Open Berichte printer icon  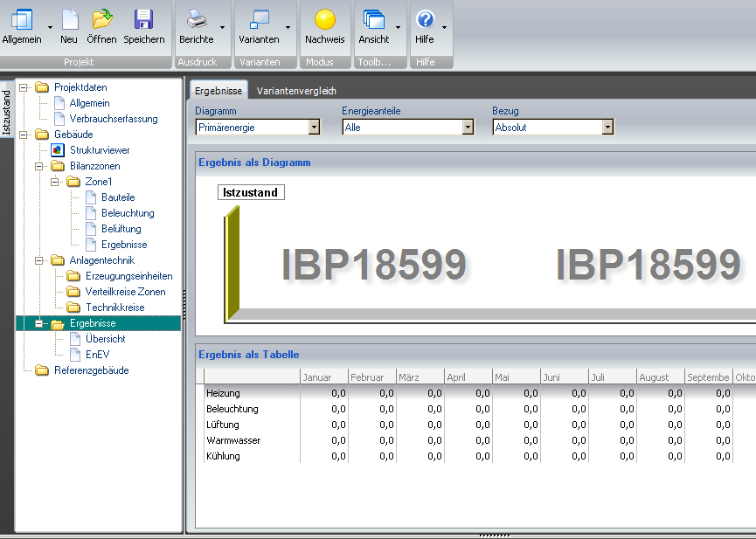(x=197, y=20)
